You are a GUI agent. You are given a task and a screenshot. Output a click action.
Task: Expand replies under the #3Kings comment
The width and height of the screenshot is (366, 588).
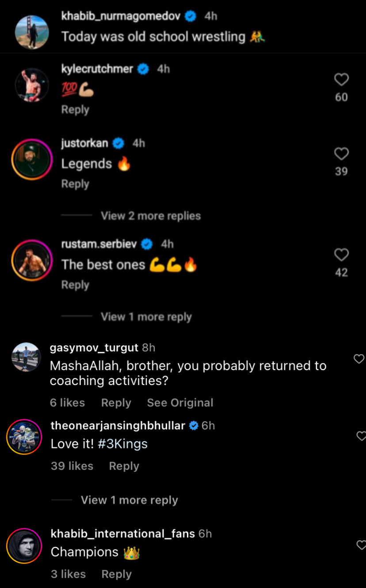pyautogui.click(x=129, y=500)
